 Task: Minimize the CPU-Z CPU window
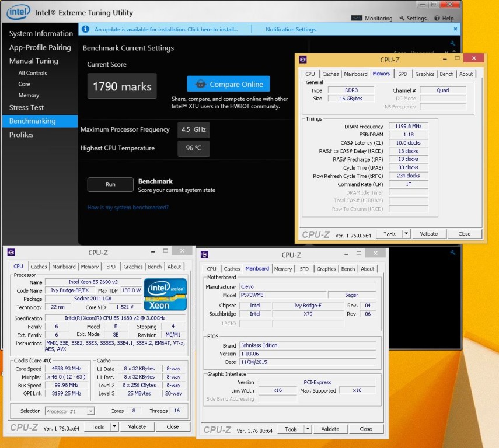tap(153, 251)
